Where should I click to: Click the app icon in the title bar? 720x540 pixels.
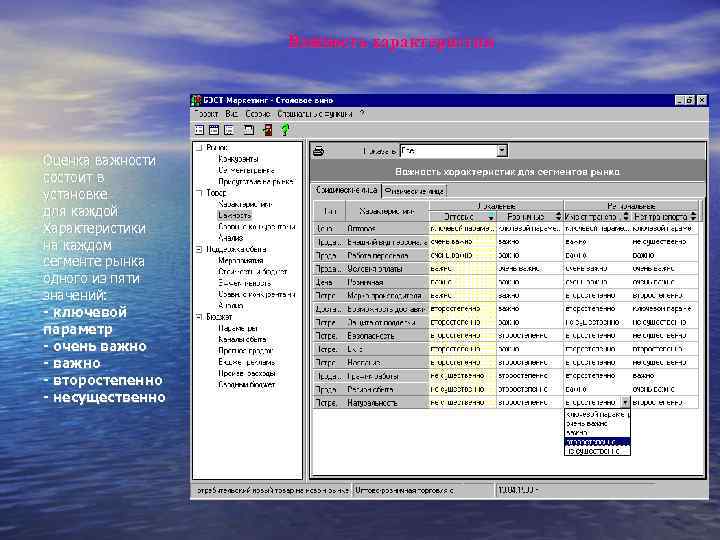198,100
